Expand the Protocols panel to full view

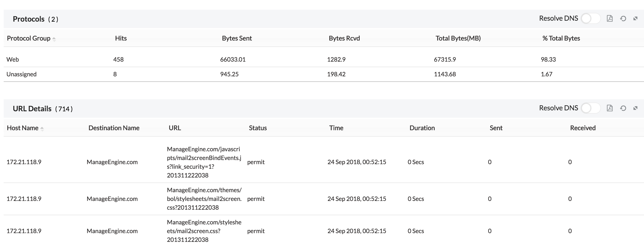click(x=635, y=18)
